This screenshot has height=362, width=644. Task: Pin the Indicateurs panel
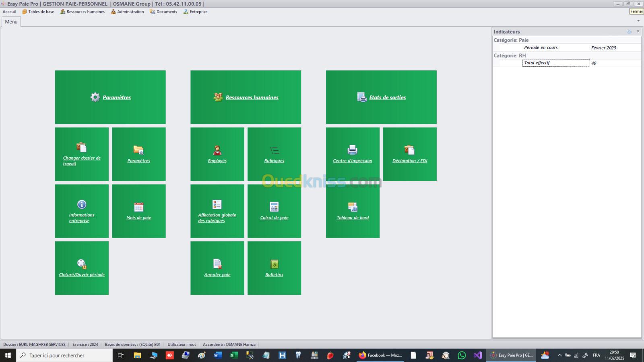[638, 31]
